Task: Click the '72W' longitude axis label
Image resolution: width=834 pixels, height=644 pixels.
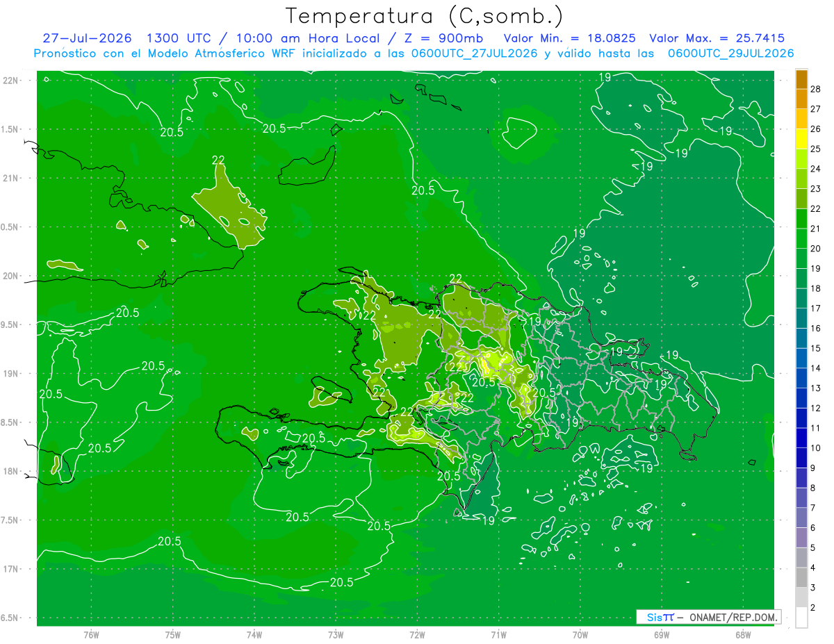Action: click(x=417, y=634)
